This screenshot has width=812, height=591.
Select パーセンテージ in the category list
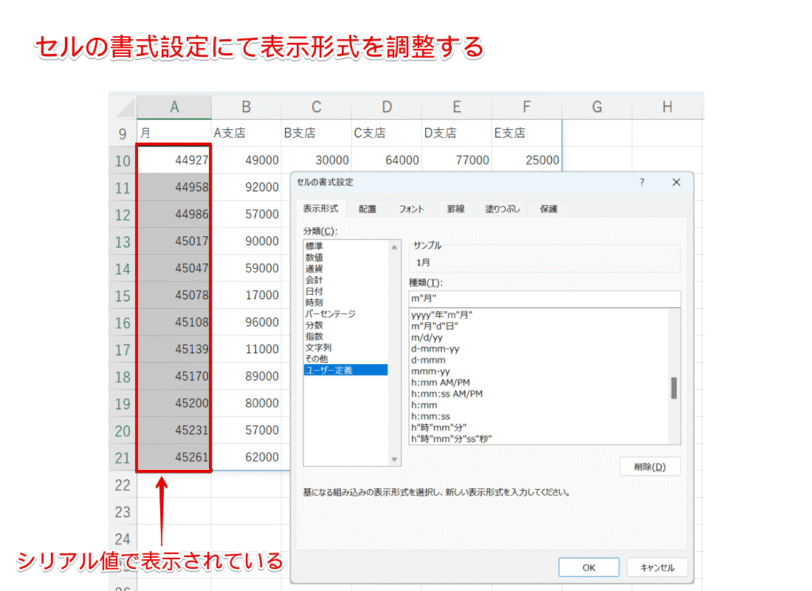(x=345, y=314)
